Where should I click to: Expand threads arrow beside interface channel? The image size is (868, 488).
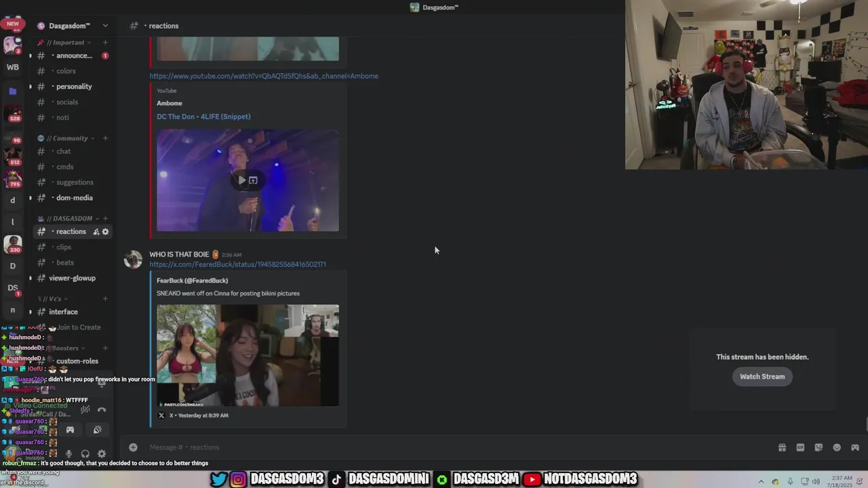point(30,312)
